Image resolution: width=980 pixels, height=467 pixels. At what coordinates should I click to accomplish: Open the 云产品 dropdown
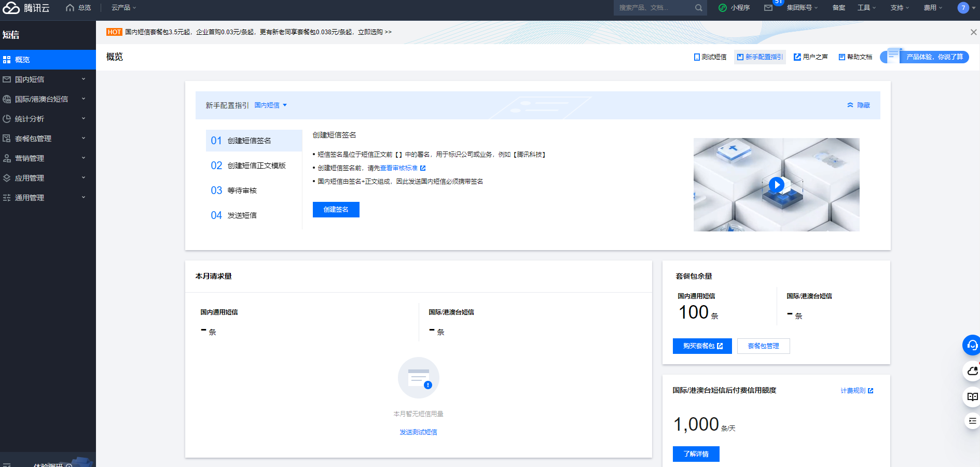123,8
